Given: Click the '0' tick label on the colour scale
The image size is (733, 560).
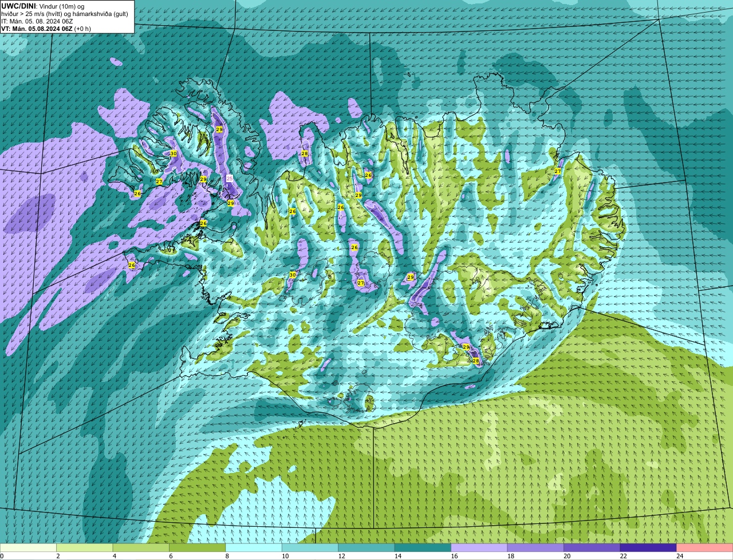Looking at the screenshot, I should point(2,556).
